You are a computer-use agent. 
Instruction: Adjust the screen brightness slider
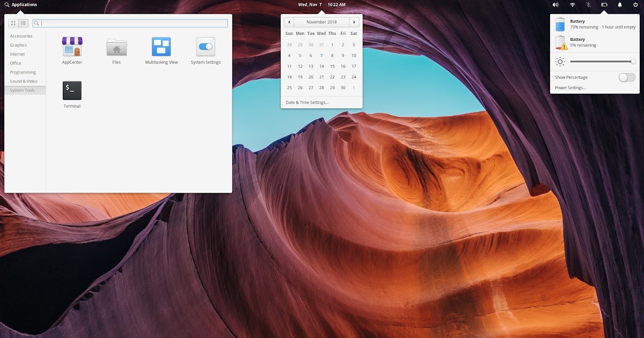(x=602, y=62)
